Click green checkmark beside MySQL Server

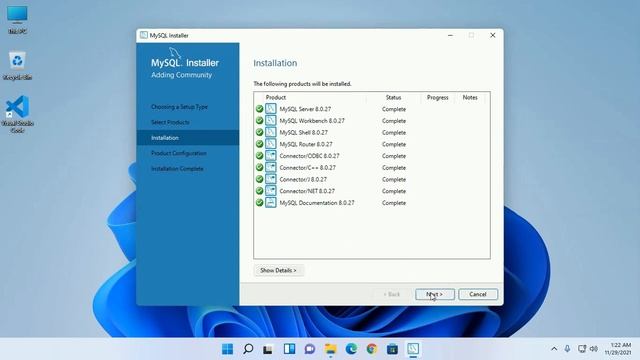pos(259,109)
